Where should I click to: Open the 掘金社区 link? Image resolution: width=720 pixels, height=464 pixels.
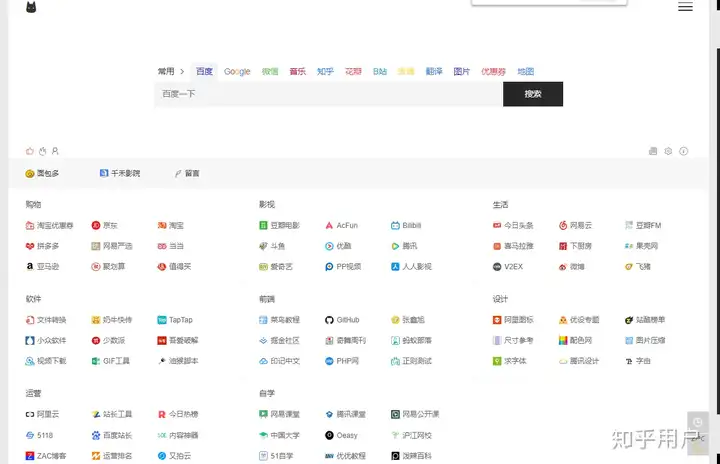pyautogui.click(x=279, y=340)
